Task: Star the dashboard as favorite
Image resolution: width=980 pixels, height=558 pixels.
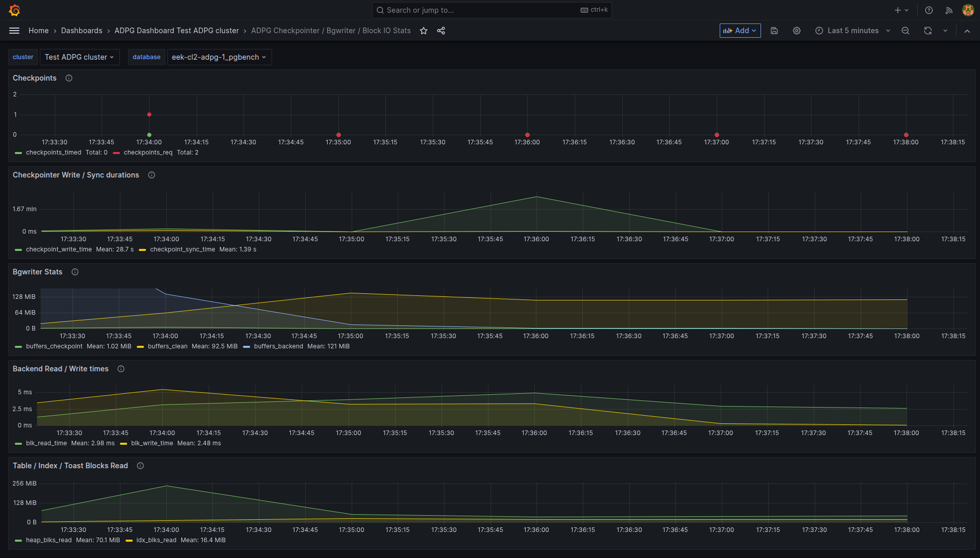Action: click(x=424, y=31)
